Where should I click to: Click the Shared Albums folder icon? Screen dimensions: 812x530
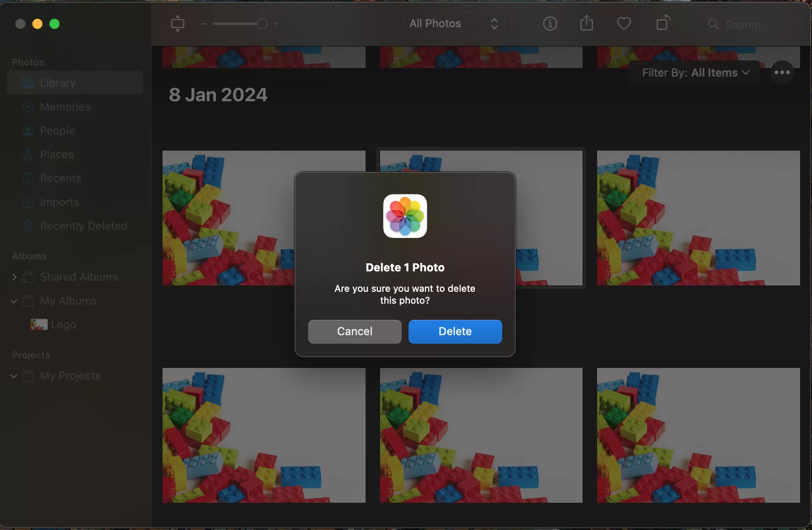coord(28,277)
